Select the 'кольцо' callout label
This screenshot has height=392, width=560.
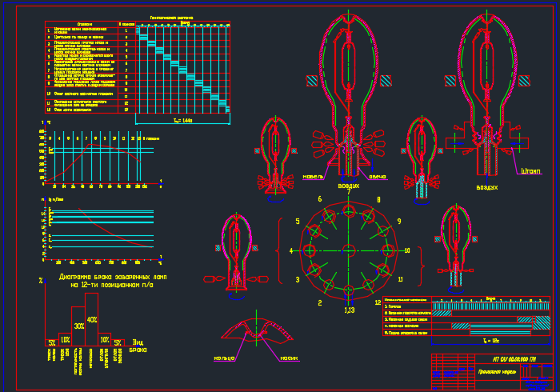tap(225, 358)
